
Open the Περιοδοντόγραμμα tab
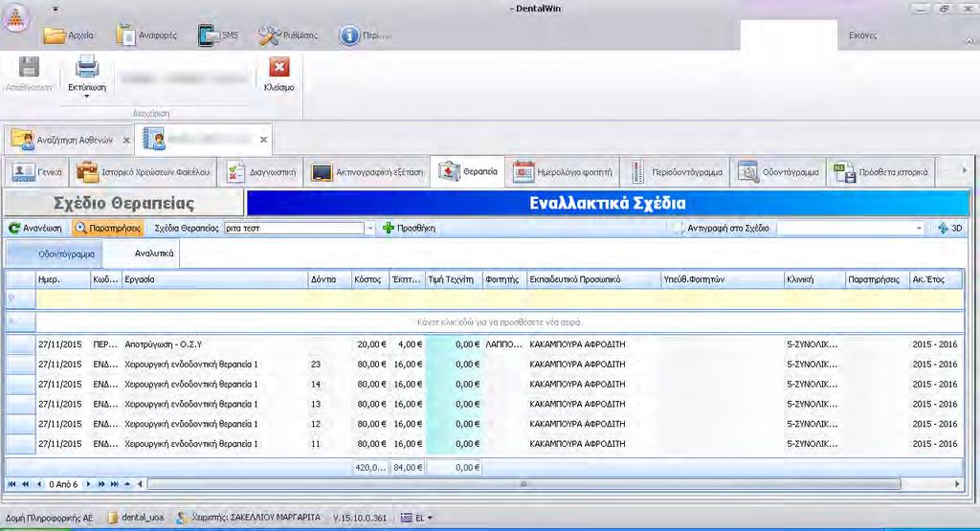[677, 172]
